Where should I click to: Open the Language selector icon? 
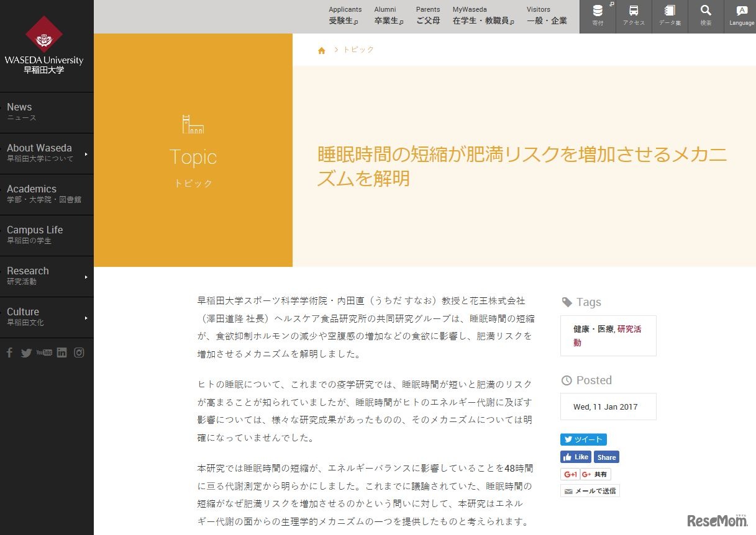click(x=742, y=16)
